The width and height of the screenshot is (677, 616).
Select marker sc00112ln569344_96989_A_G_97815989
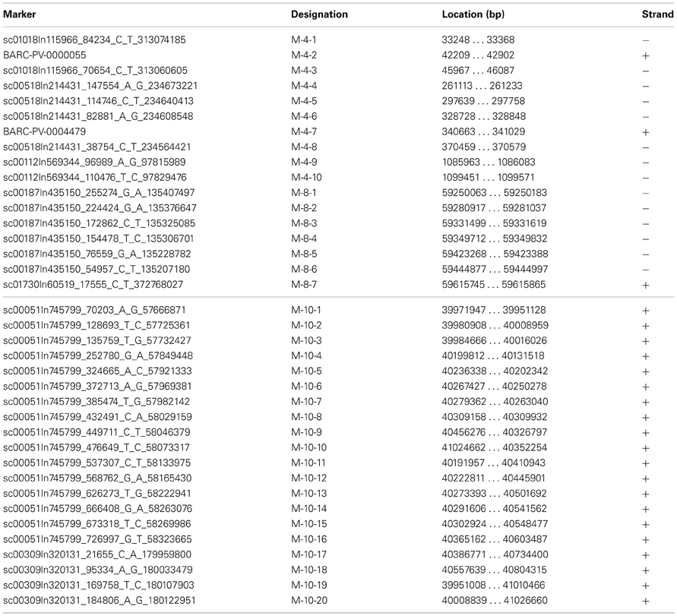(94, 163)
